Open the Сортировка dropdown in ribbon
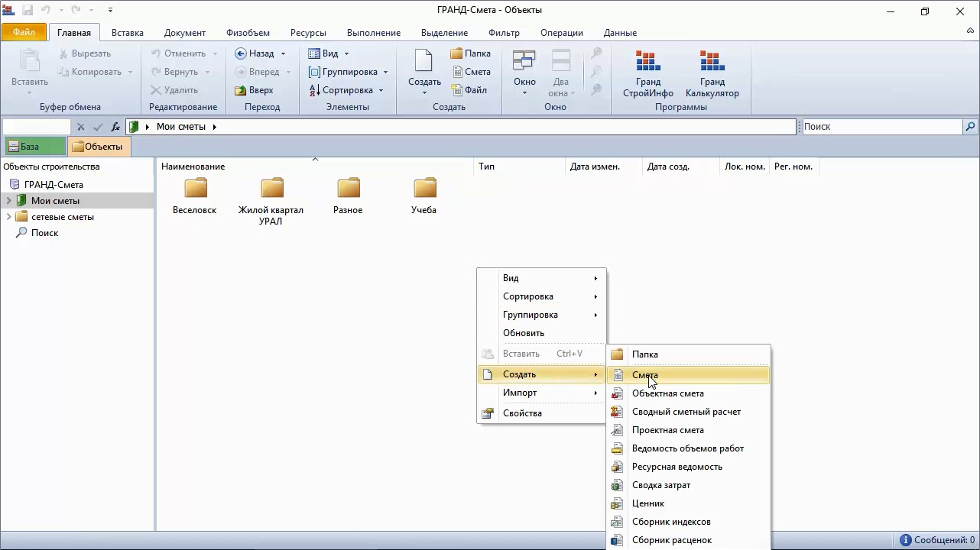Viewport: 980px width, 550px height. pyautogui.click(x=346, y=90)
